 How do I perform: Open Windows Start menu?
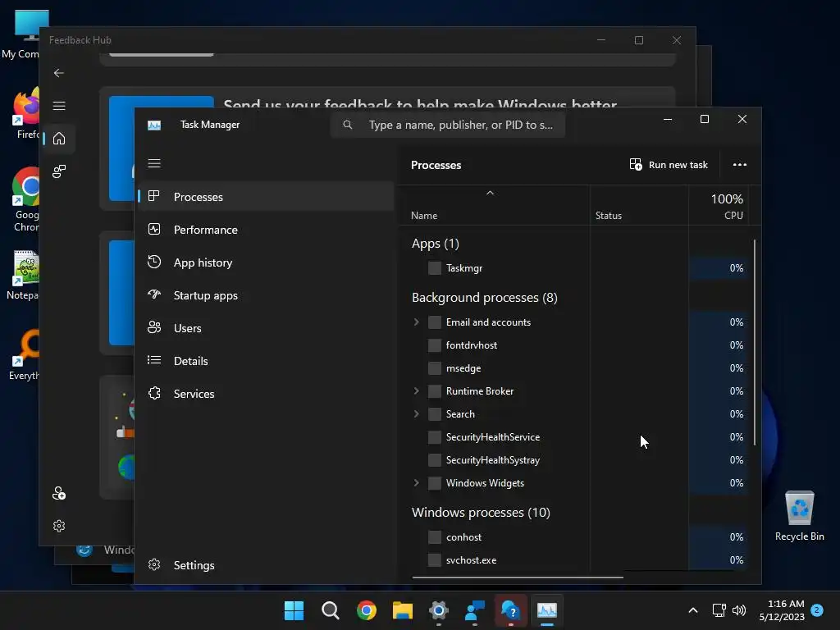(x=294, y=610)
